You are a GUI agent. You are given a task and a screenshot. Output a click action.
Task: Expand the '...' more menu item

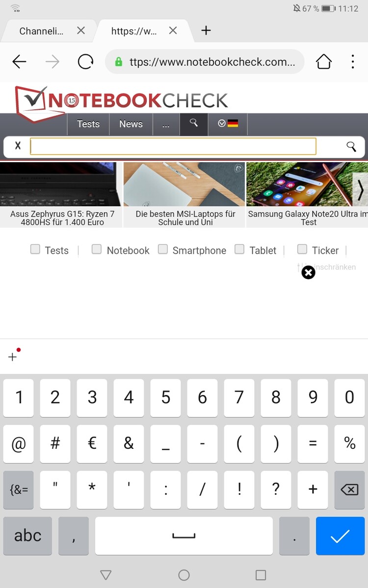tap(166, 124)
